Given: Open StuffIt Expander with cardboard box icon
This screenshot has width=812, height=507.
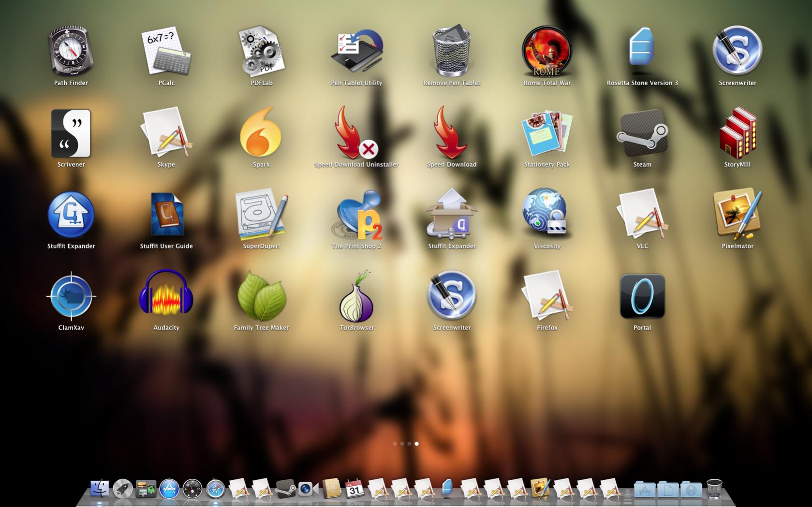Looking at the screenshot, I should [x=452, y=215].
